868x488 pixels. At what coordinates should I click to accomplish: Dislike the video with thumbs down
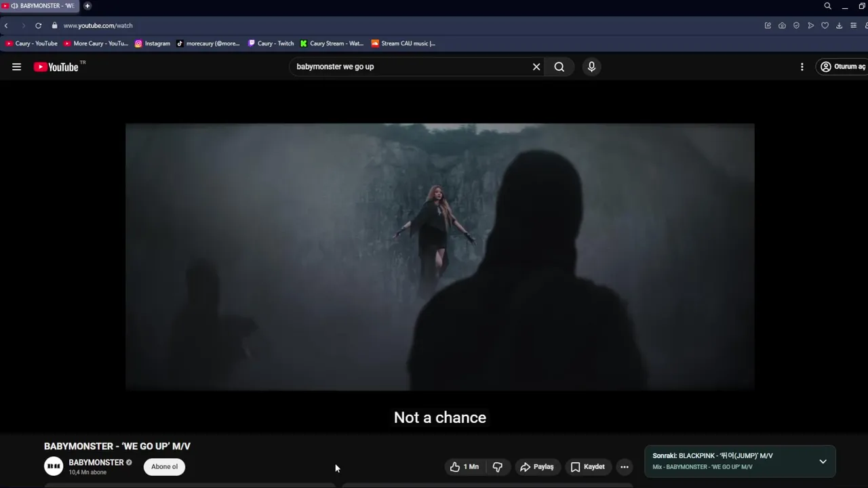click(497, 466)
